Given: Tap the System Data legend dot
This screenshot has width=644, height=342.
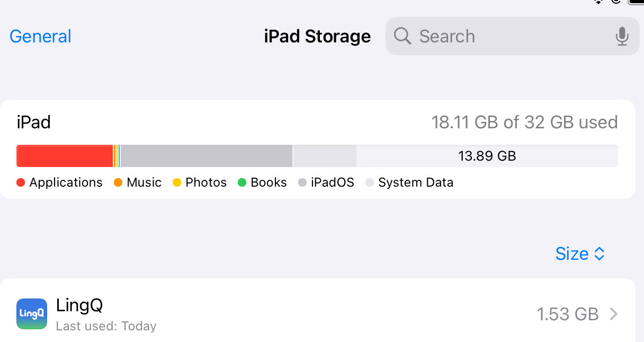Looking at the screenshot, I should pyautogui.click(x=370, y=182).
